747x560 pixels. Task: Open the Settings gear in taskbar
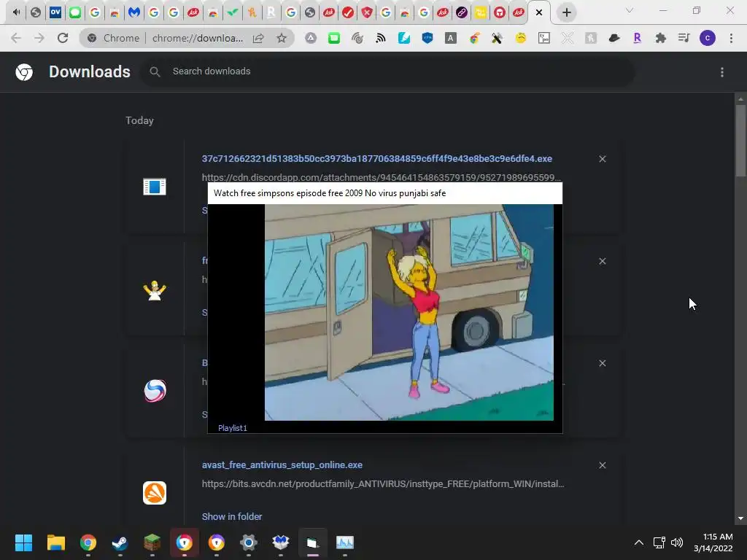coord(248,542)
